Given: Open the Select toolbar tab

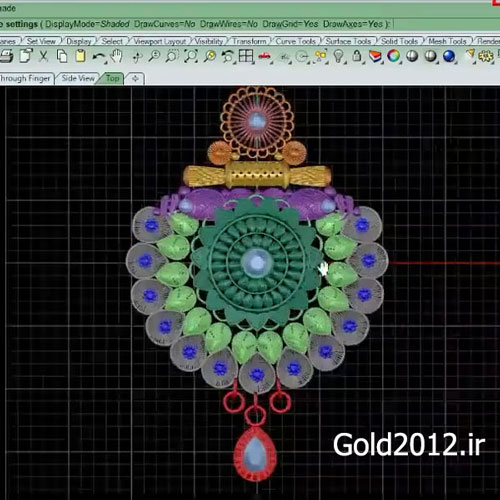Looking at the screenshot, I should (x=112, y=41).
